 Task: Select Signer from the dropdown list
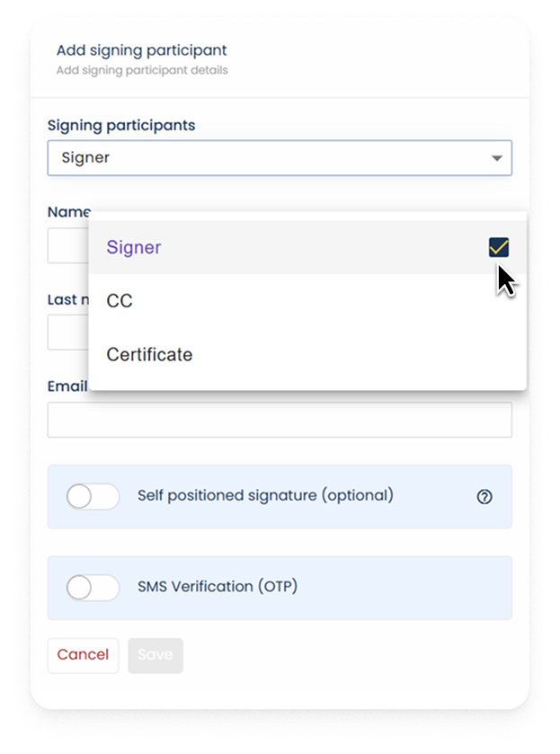tap(134, 247)
